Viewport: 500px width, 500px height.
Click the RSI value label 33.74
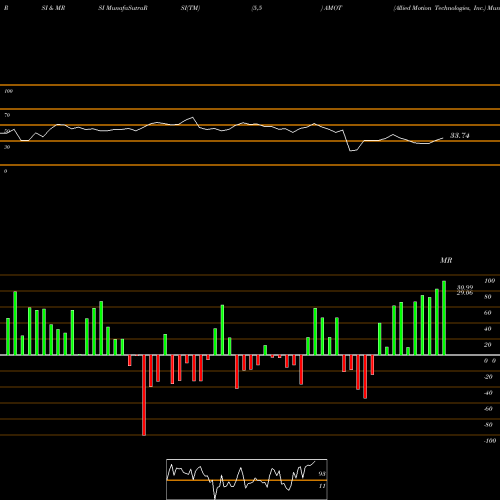click(x=460, y=135)
